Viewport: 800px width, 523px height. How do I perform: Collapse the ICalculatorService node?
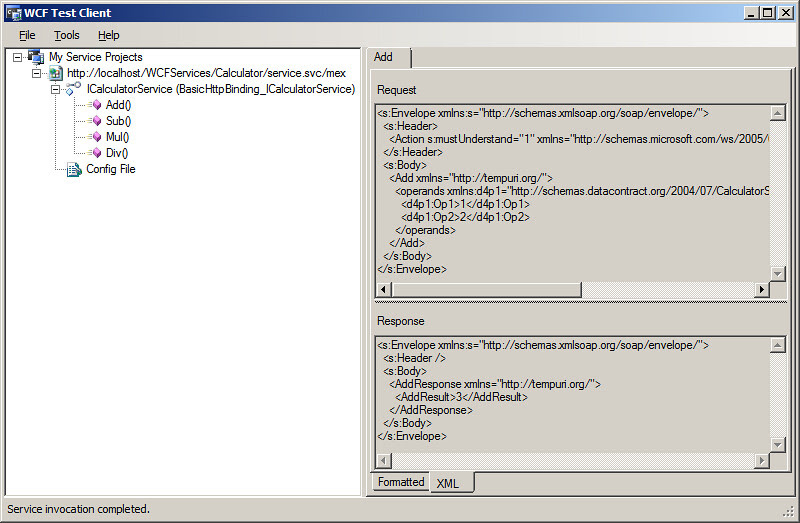point(55,90)
